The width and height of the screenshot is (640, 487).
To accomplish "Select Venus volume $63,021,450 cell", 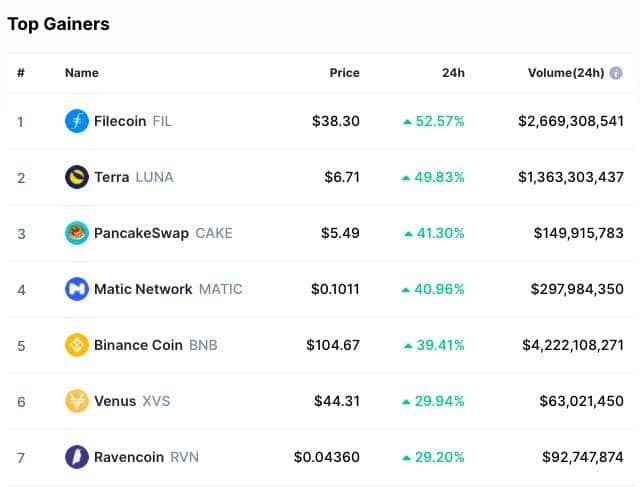I will (581, 401).
